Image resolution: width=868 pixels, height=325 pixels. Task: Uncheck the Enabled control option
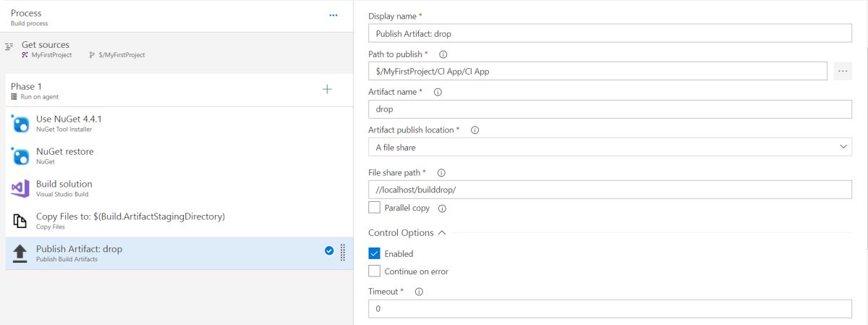[374, 253]
